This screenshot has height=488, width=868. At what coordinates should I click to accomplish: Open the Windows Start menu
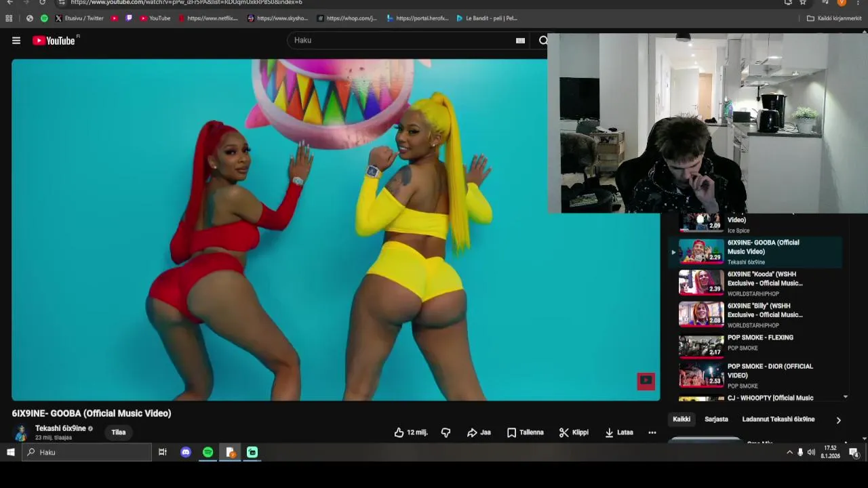point(11,452)
